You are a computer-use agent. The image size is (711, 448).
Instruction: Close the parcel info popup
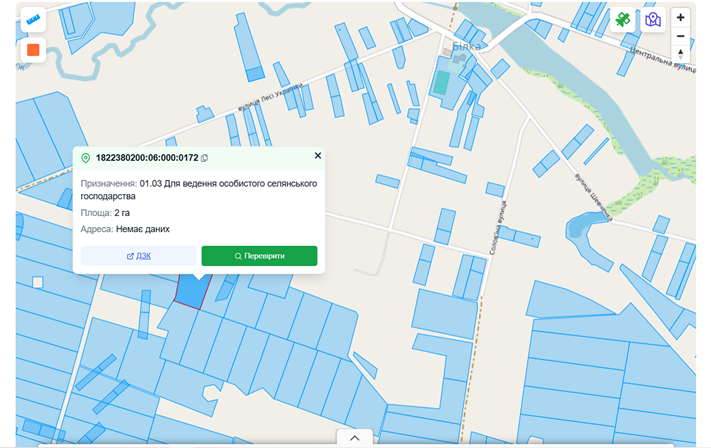(x=318, y=156)
